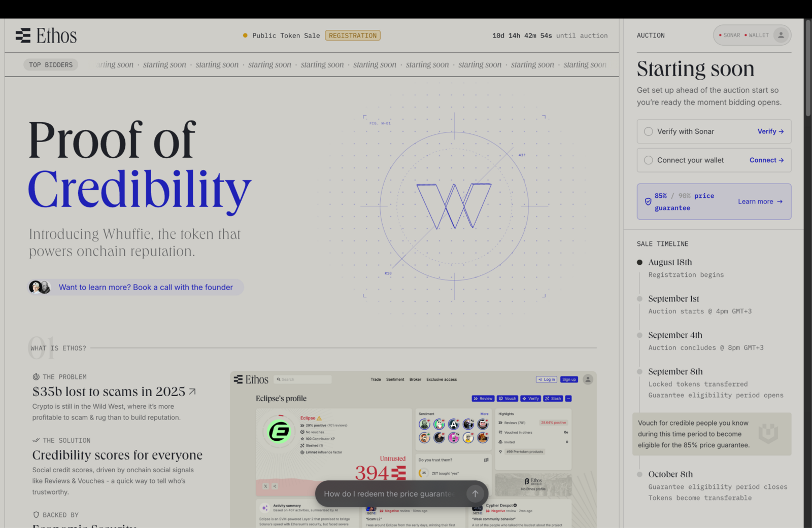Open Exclusive access in the preview nav
This screenshot has width=812, height=528.
442,379
